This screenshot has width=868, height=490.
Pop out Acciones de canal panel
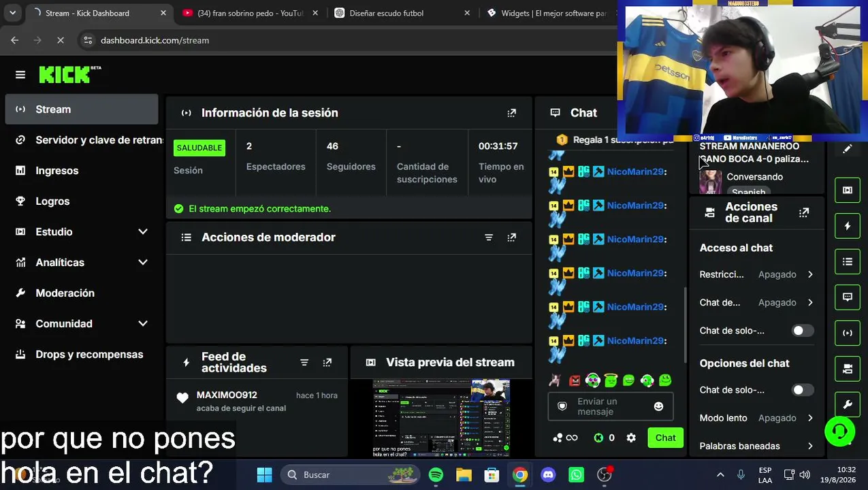click(804, 213)
